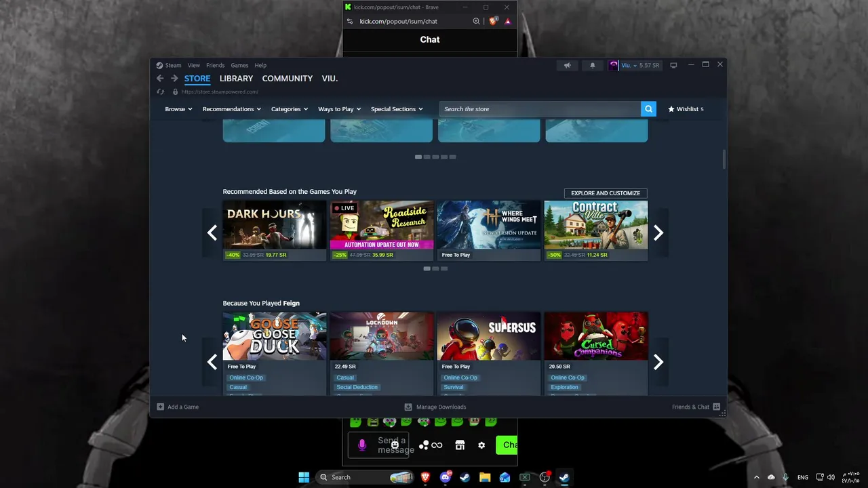The image size is (868, 488).
Task: Open the Dark Hours game thumbnail
Action: [x=275, y=225]
